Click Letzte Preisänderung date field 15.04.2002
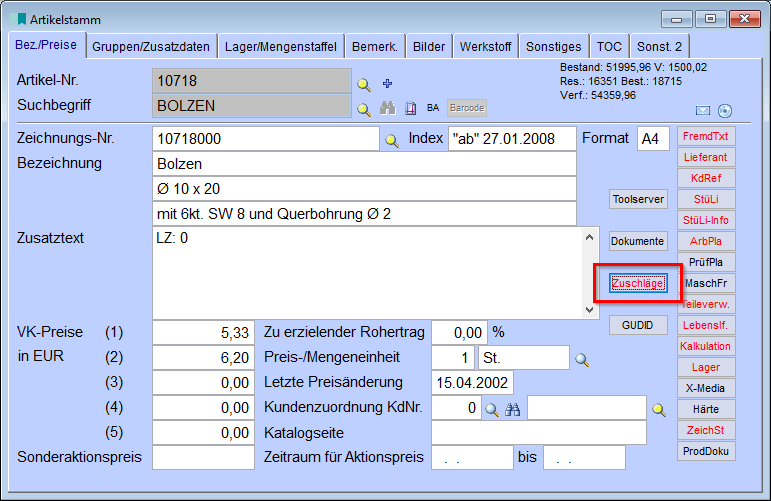The image size is (771, 501). [x=472, y=383]
